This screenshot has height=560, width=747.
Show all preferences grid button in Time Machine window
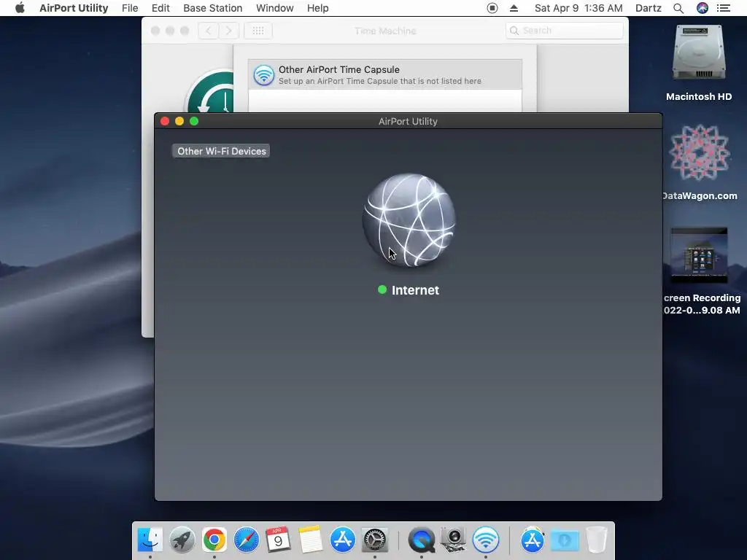point(258,31)
